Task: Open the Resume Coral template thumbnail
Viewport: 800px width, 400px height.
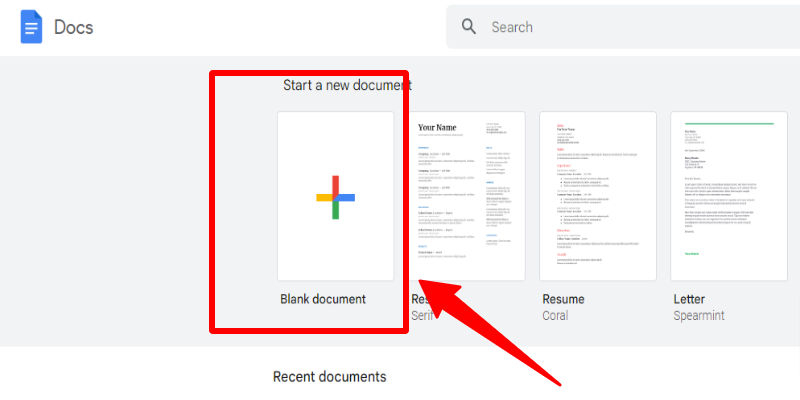Action: 598,196
